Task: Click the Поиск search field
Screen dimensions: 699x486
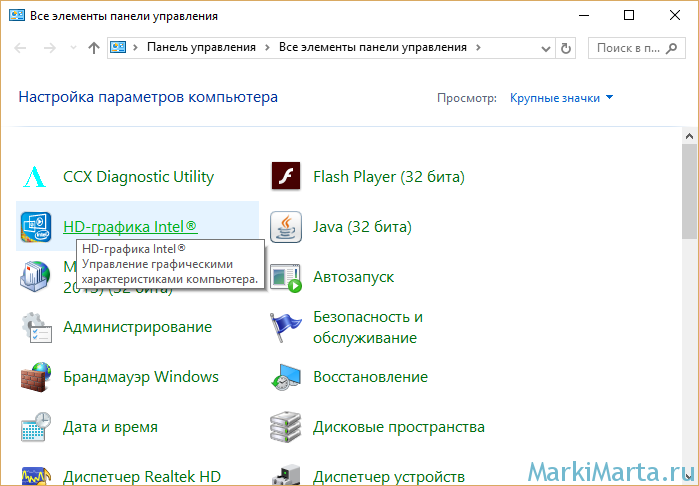Action: pos(637,48)
